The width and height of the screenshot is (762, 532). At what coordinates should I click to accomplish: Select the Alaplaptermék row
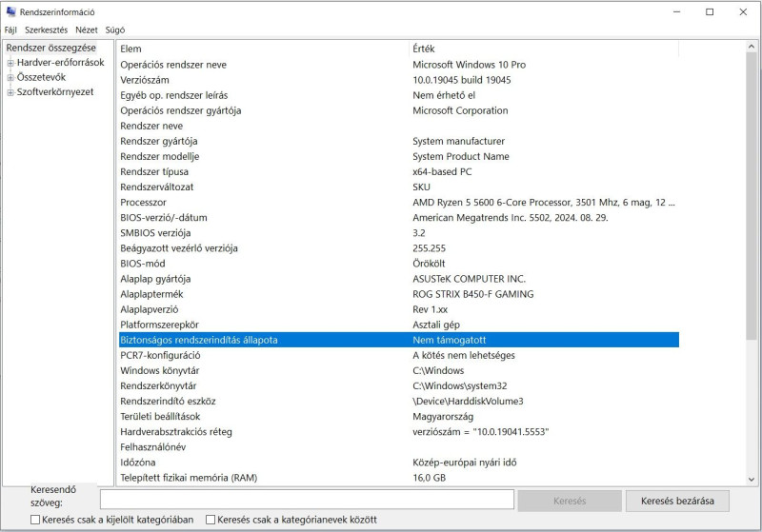(x=398, y=294)
